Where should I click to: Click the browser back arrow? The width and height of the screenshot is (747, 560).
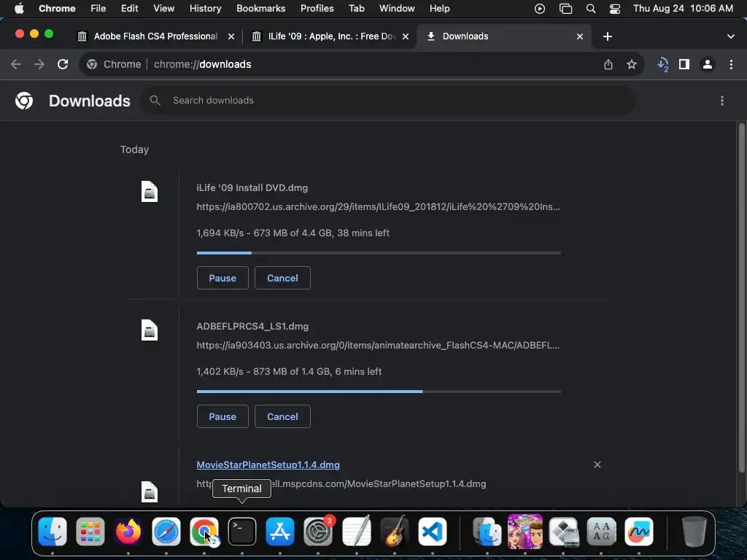point(16,64)
